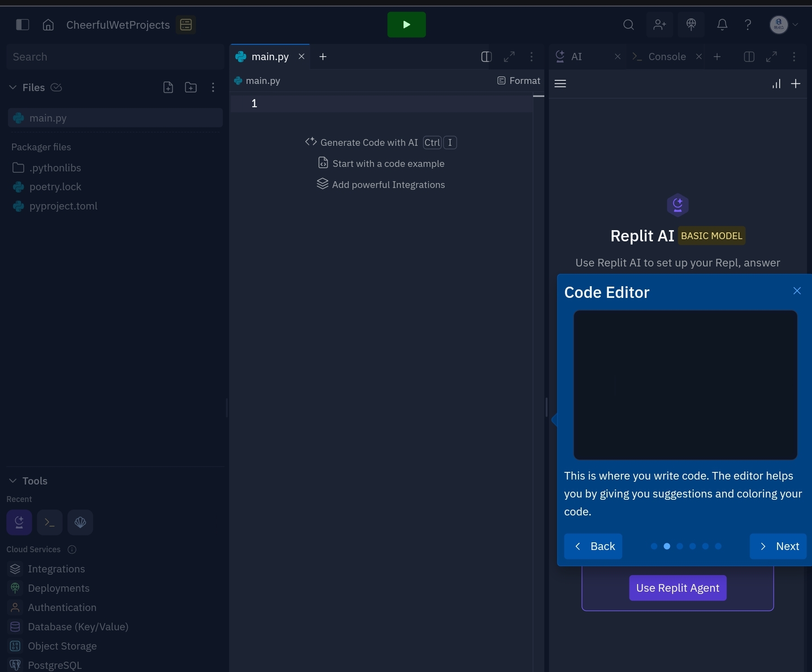The image size is (812, 672).
Task: Open Deployments tool
Action: click(49, 588)
